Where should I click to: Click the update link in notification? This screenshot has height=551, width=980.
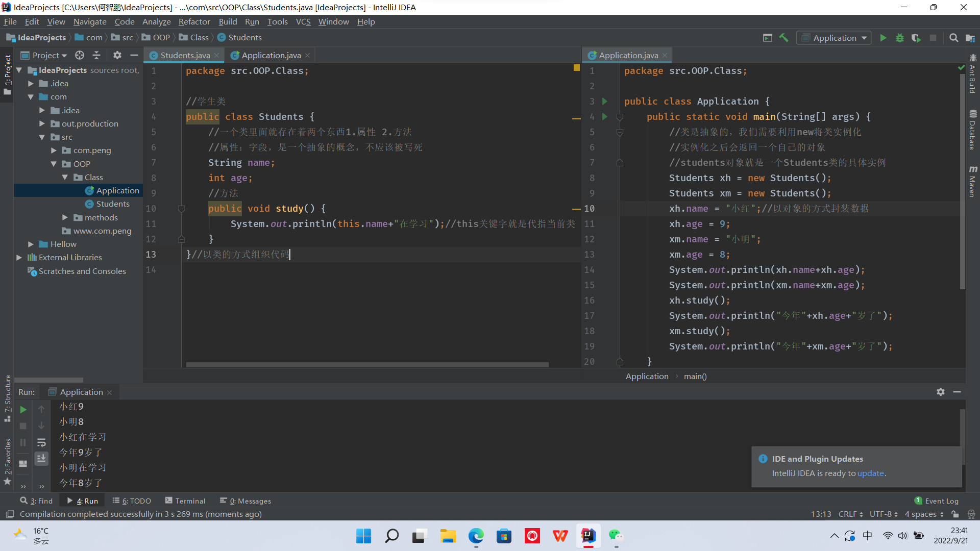coord(870,473)
